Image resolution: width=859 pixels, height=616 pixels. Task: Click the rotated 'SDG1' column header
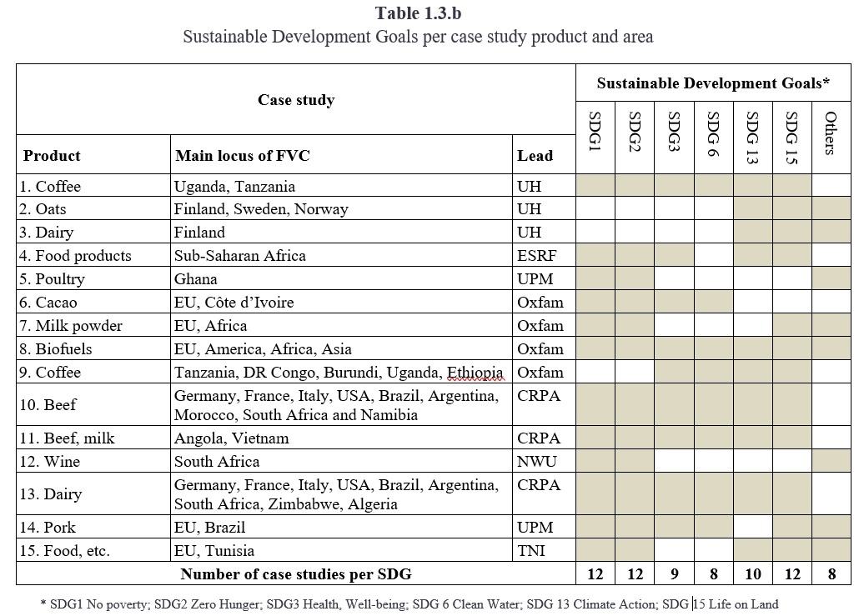point(595,132)
